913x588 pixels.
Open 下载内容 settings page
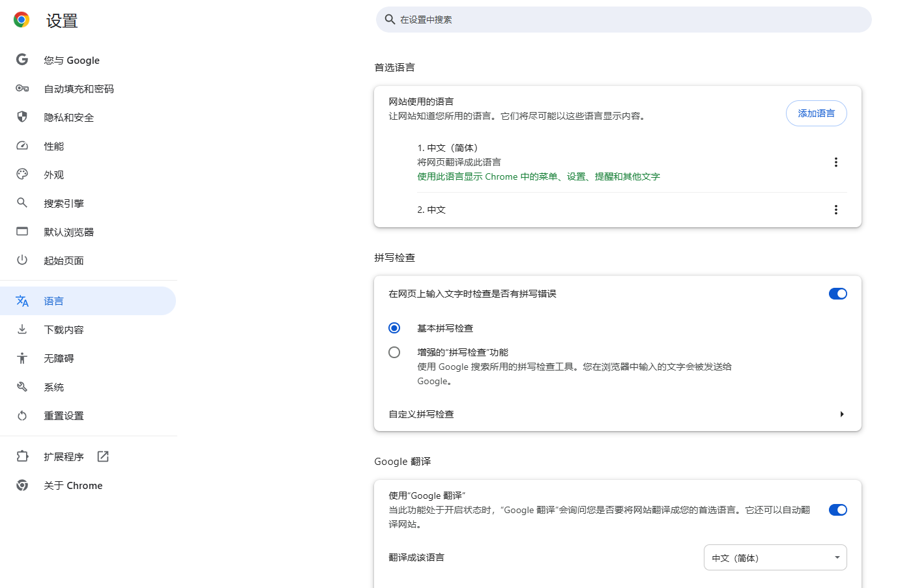pos(88,329)
